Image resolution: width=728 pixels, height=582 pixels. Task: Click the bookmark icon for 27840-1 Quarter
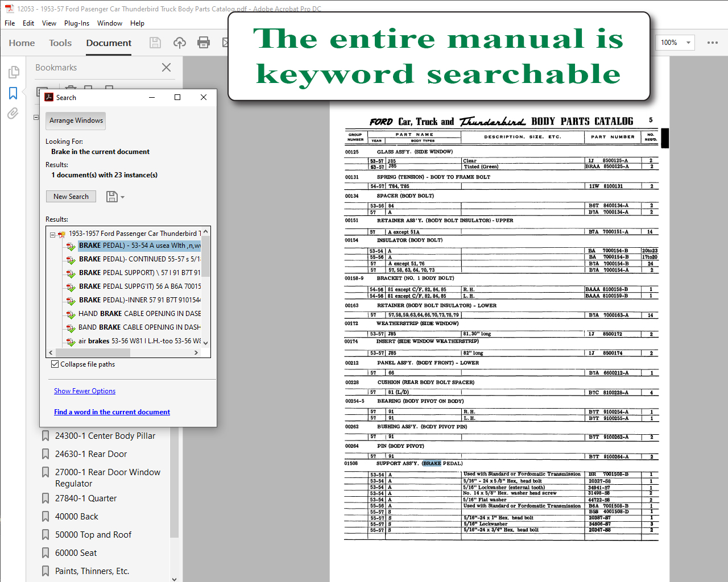click(x=45, y=498)
